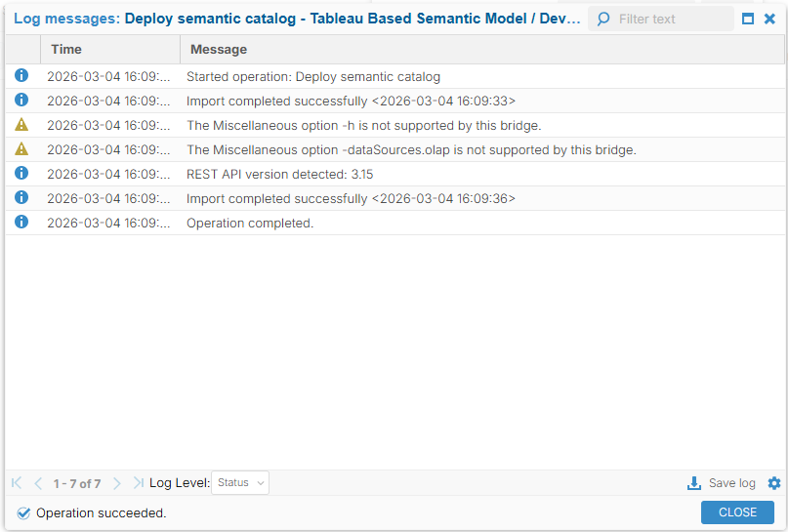Open the Log Level dropdown
This screenshot has width=788, height=532.
tap(240, 483)
